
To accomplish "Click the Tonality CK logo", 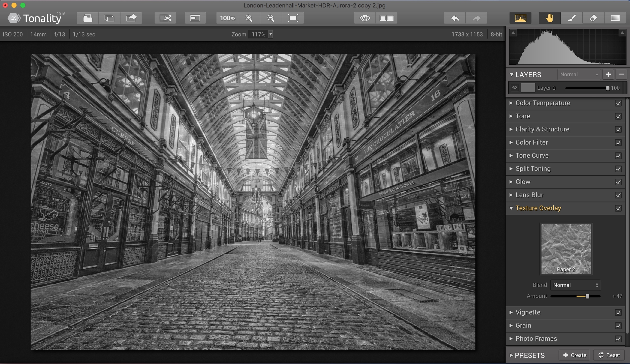I will point(14,18).
